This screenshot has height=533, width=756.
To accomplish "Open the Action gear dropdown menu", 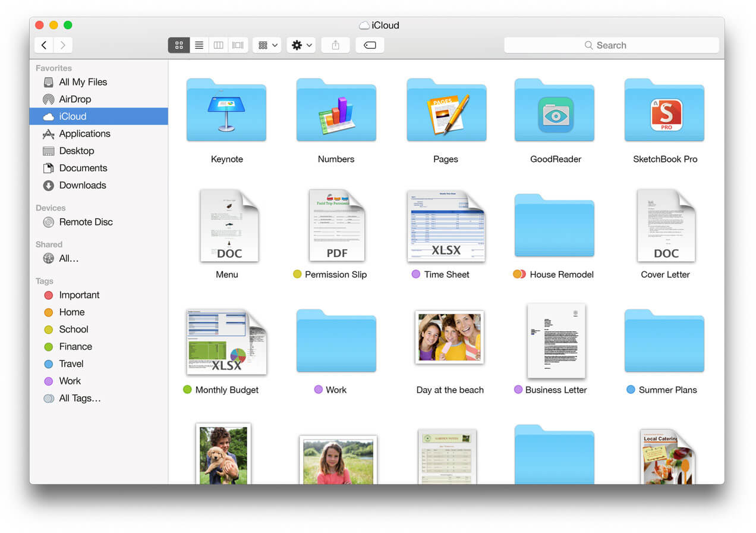I will (x=301, y=45).
